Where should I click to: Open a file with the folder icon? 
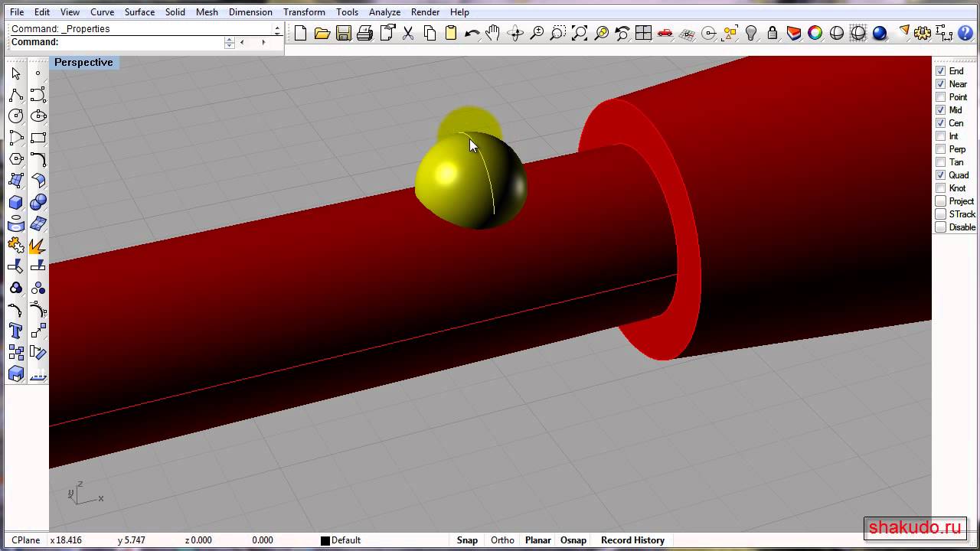click(322, 33)
